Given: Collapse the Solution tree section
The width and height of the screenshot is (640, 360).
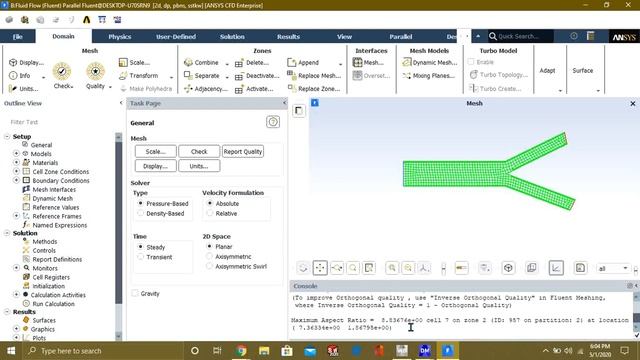Looking at the screenshot, I should pyautogui.click(x=7, y=233).
